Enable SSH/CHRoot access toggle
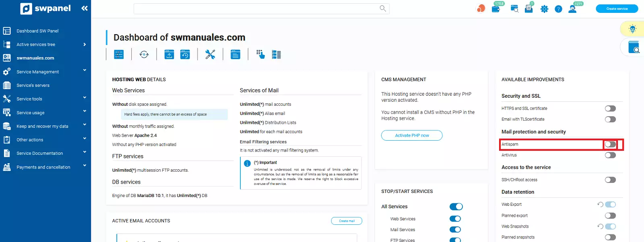Image resolution: width=644 pixels, height=242 pixels. 610,180
